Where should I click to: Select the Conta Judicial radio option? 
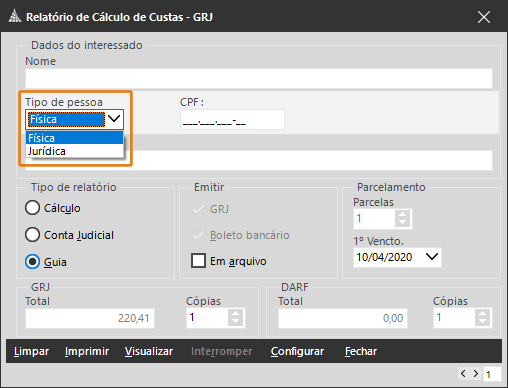pos(32,235)
